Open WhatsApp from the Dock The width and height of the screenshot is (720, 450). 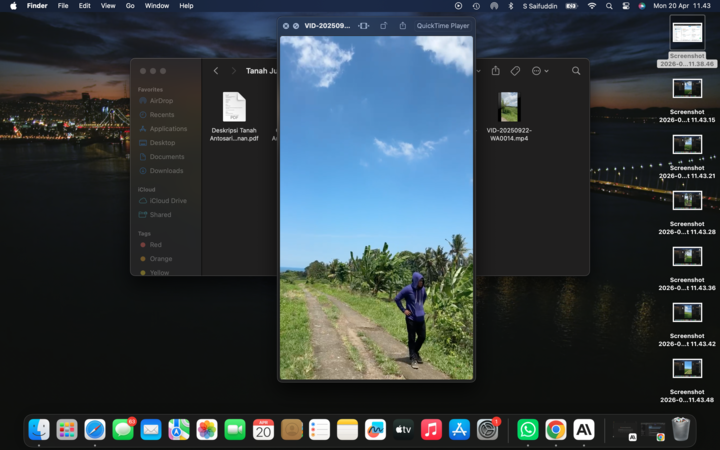pos(527,429)
